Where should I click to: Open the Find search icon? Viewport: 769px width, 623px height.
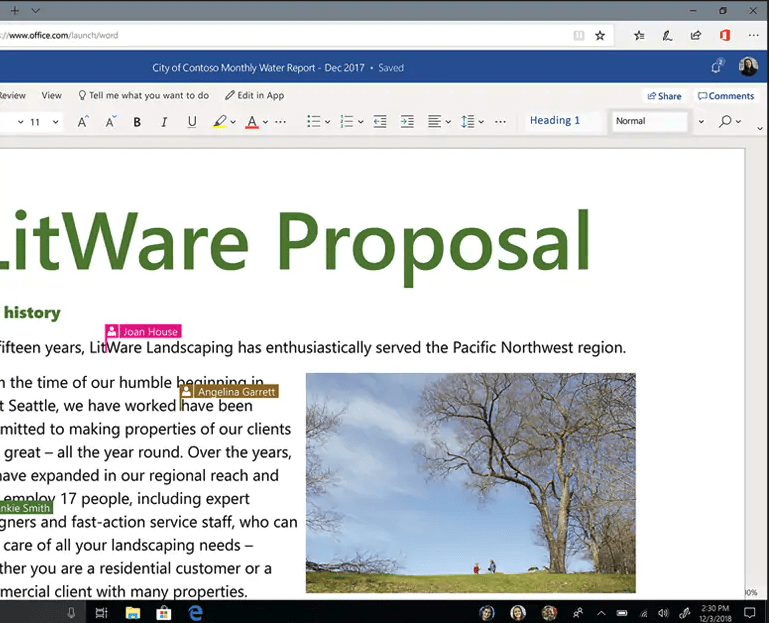(725, 121)
